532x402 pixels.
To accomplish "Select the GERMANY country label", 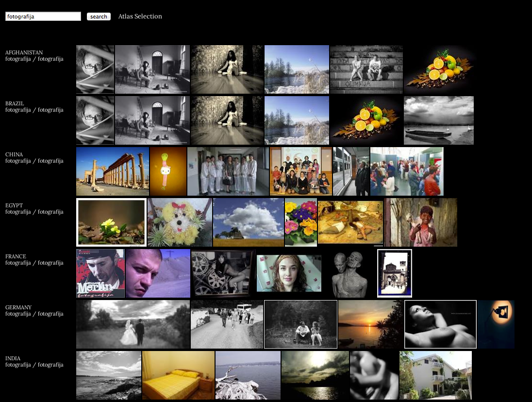I will (18, 307).
